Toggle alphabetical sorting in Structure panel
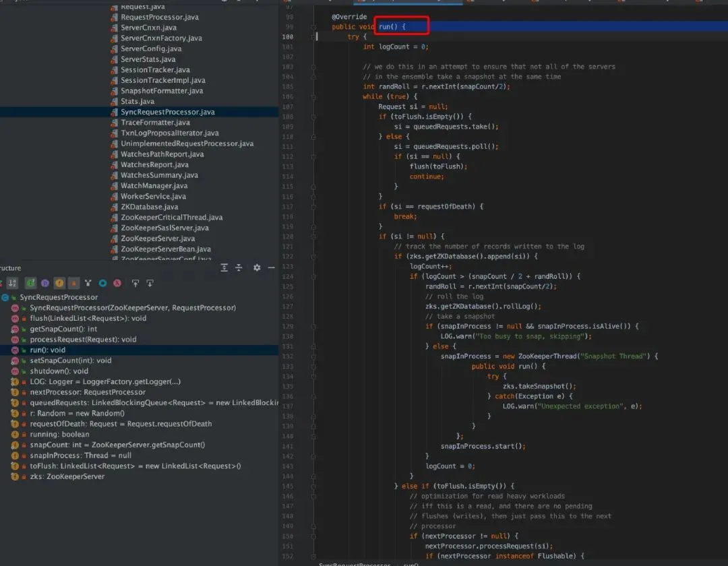 click(12, 283)
